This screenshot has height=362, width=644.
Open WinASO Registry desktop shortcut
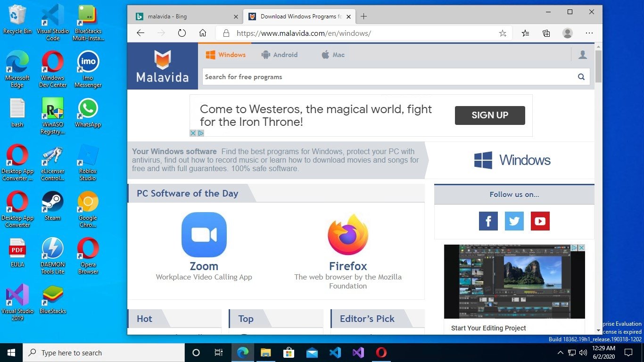pyautogui.click(x=53, y=115)
